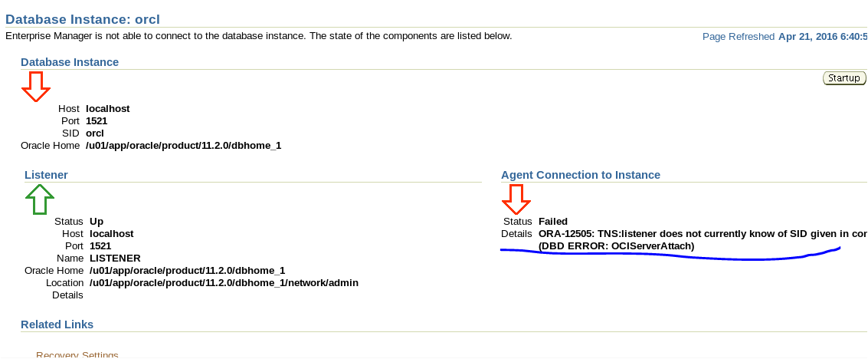Select the Listener section heading
This screenshot has width=868, height=359.
(x=46, y=175)
